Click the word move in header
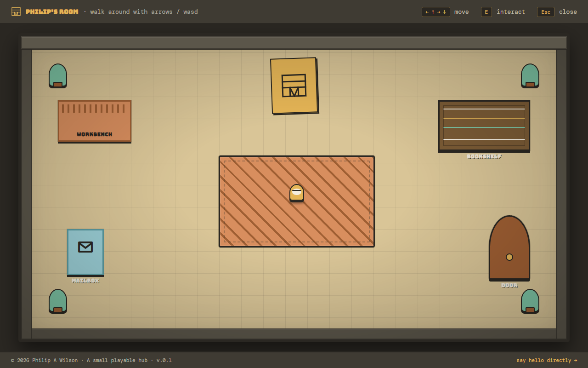This screenshot has width=588, height=368. click(462, 12)
